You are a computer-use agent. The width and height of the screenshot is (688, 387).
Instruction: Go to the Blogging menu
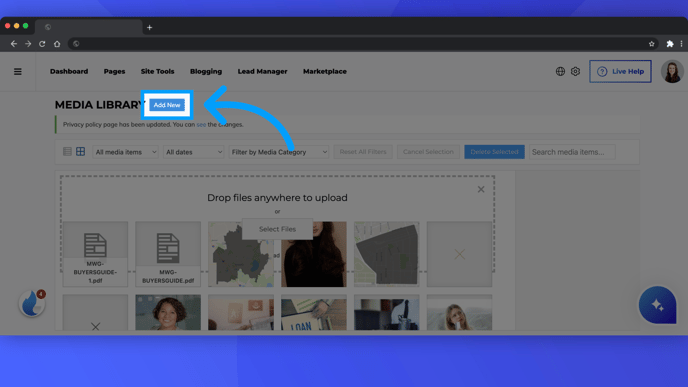click(206, 71)
